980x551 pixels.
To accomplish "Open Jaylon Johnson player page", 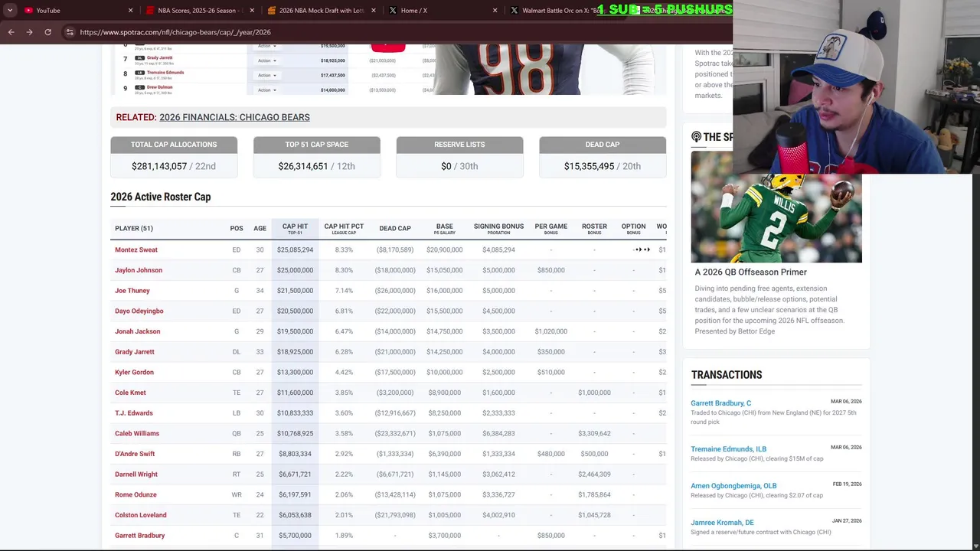I will [x=139, y=270].
